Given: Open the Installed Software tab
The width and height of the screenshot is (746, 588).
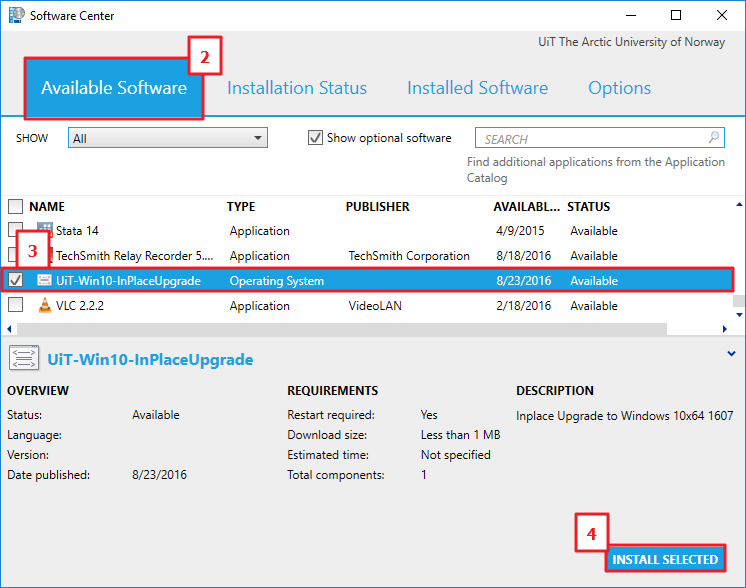Looking at the screenshot, I should click(477, 88).
